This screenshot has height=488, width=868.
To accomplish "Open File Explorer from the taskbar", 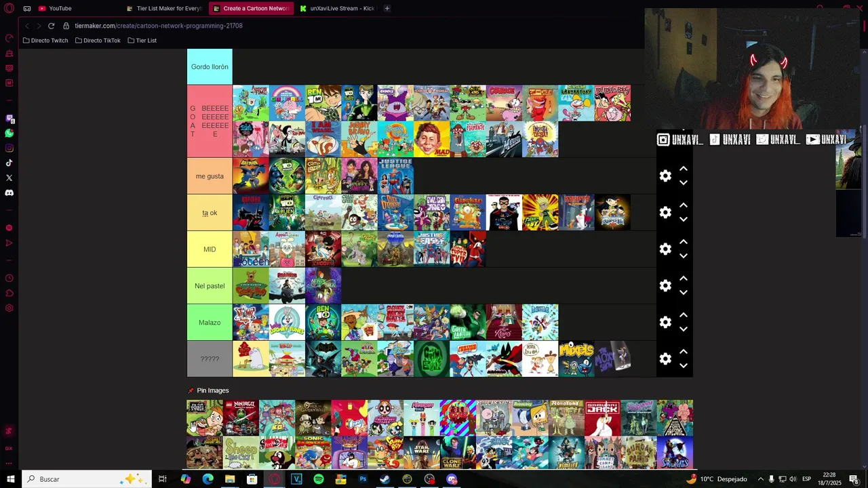I will 230,479.
